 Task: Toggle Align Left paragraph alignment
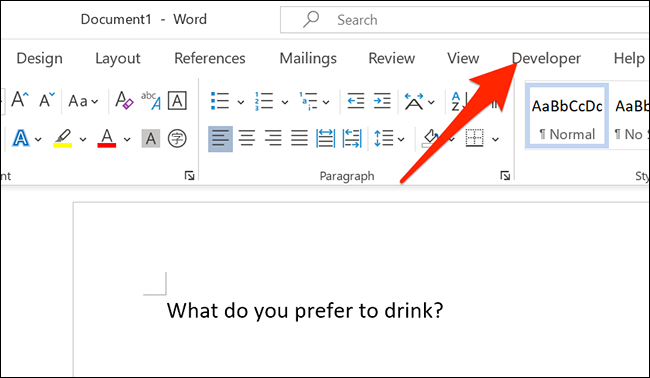click(x=220, y=138)
